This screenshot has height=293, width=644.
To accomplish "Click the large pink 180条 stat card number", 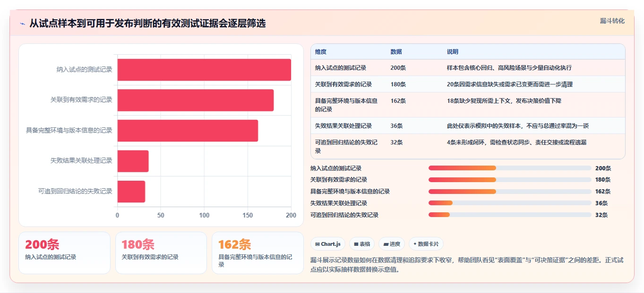I will (x=138, y=244).
